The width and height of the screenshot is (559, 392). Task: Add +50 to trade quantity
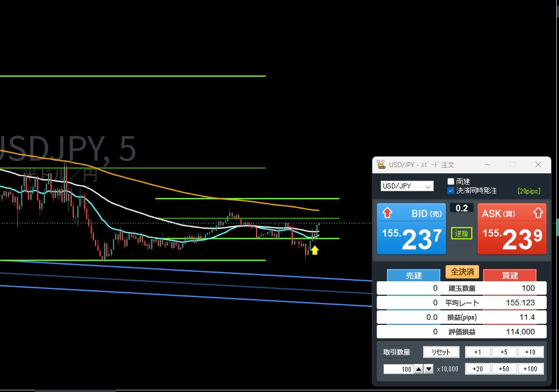click(504, 369)
